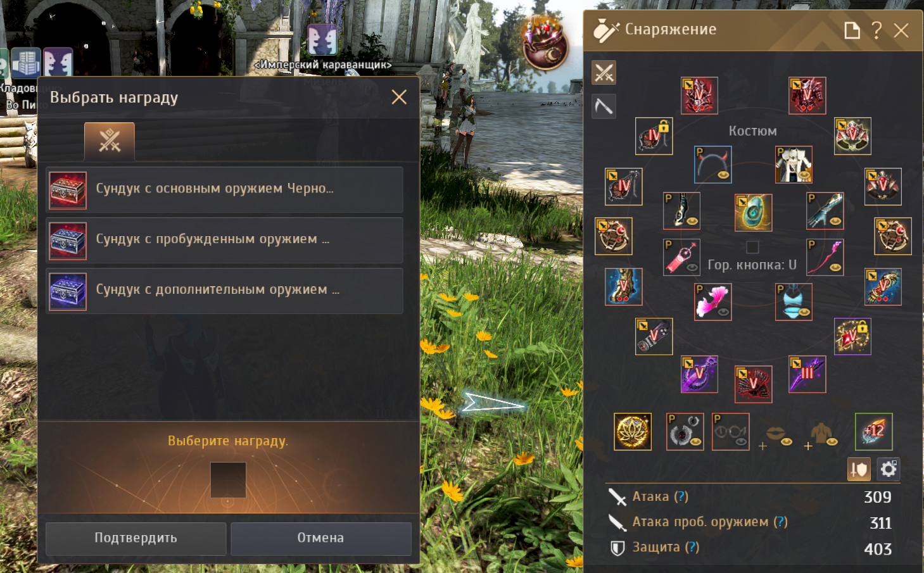Viewport: 924px width, 573px height.
Task: Select the main weapon chest reward
Action: (225, 189)
